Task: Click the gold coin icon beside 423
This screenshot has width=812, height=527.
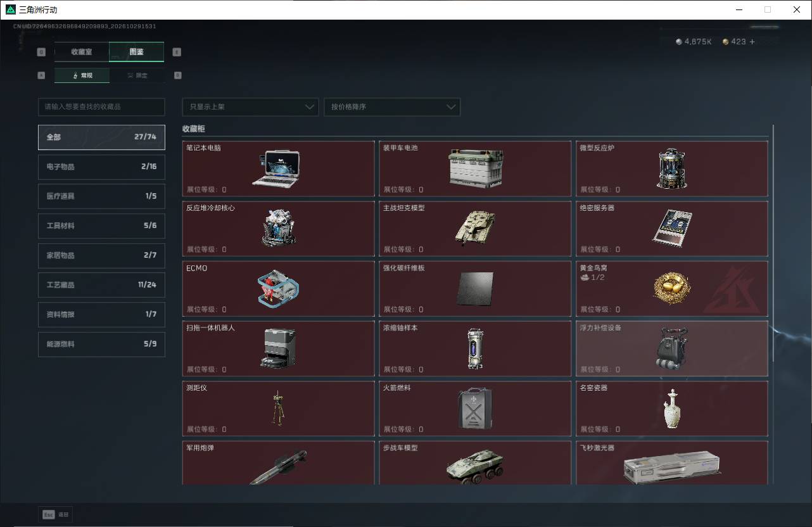Action: click(x=726, y=42)
